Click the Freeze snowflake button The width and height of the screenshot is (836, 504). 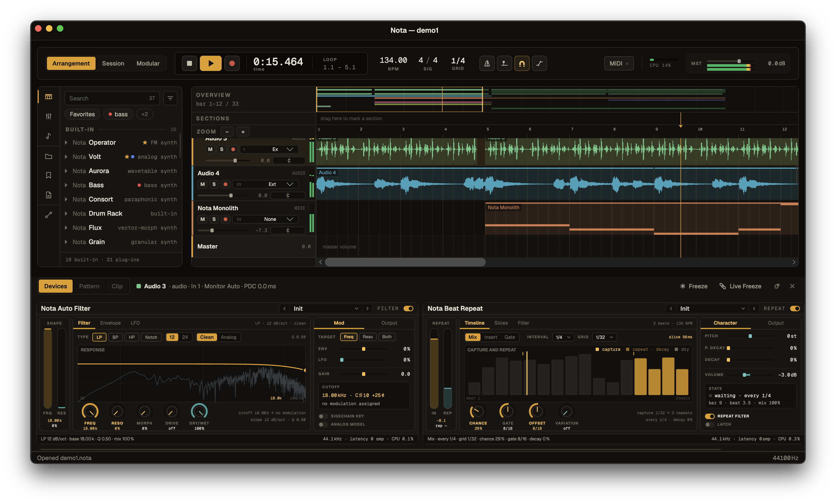click(694, 286)
